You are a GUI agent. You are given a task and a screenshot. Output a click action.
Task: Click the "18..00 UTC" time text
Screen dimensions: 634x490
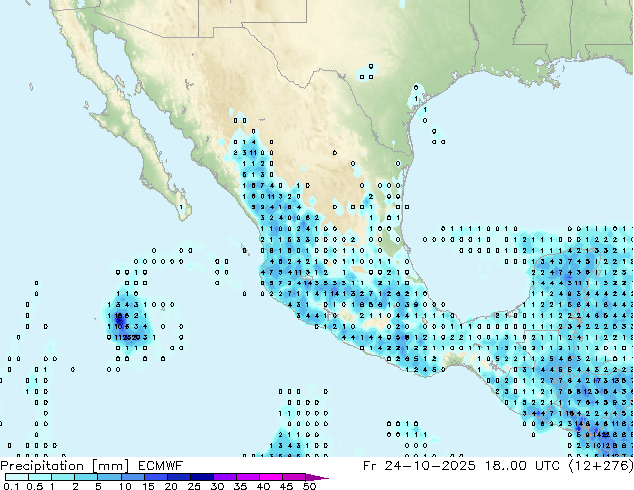click(522, 466)
